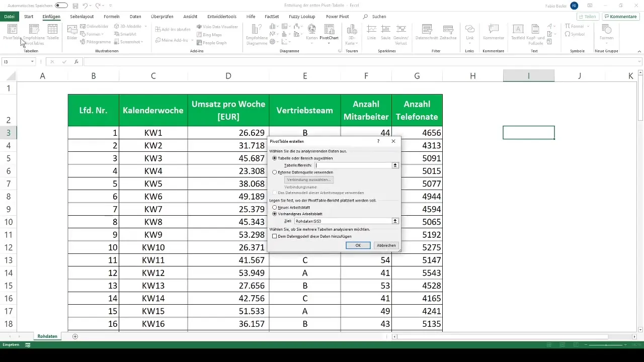Open the dialog help question mark
The height and width of the screenshot is (362, 644).
378,141
